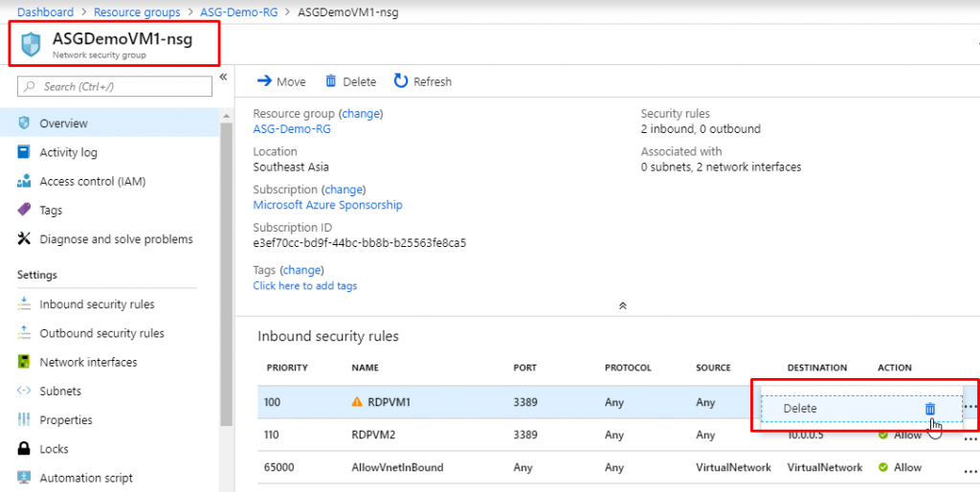The height and width of the screenshot is (492, 980).
Task: Click trash icon in Delete context menu
Action: [929, 409]
